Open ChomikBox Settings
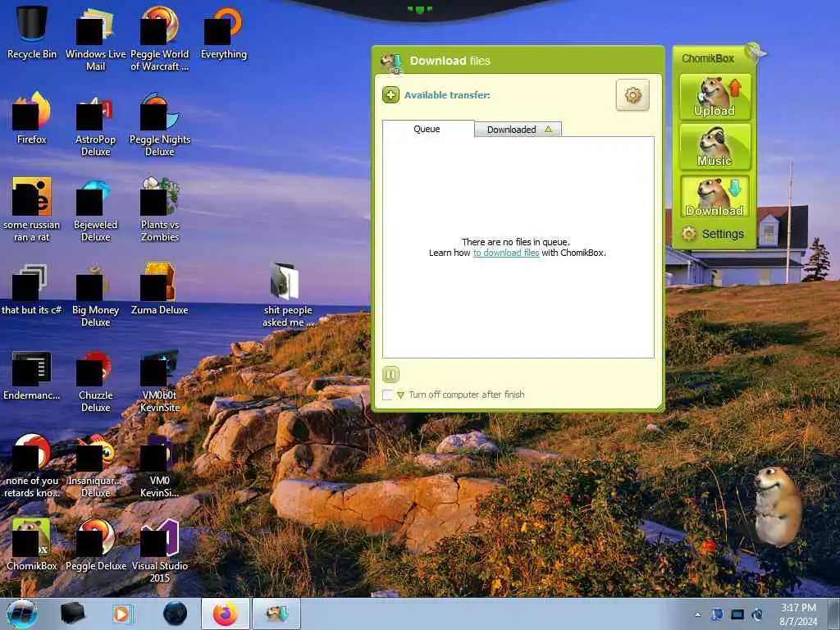This screenshot has width=840, height=630. coord(713,234)
